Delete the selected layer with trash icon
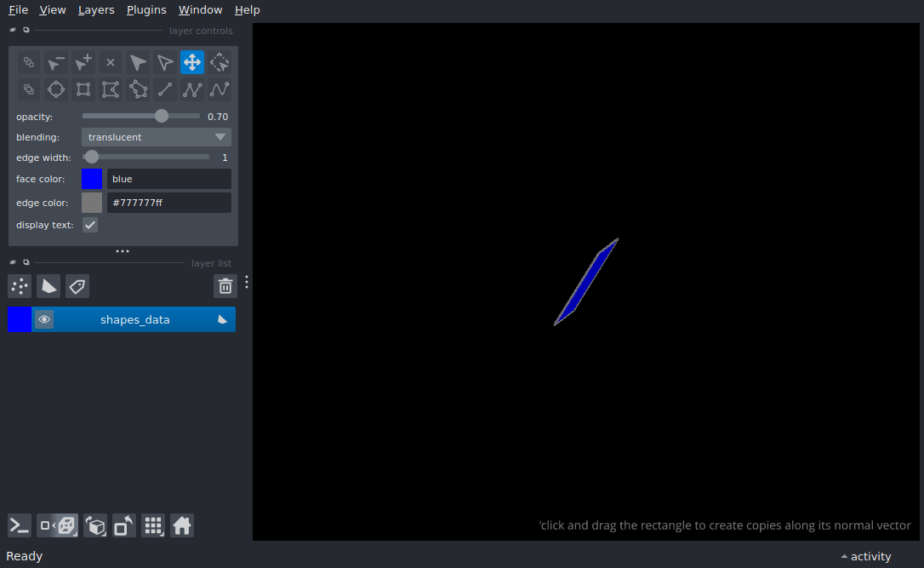The width and height of the screenshot is (924, 568). click(x=225, y=286)
